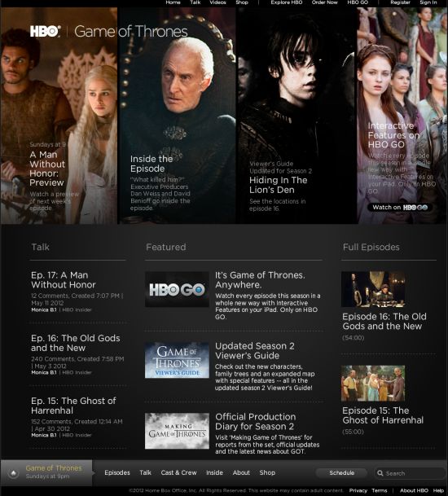This screenshot has height=496, width=448.
Task: Open 'Inside the Episode' feature panel
Action: [x=152, y=164]
